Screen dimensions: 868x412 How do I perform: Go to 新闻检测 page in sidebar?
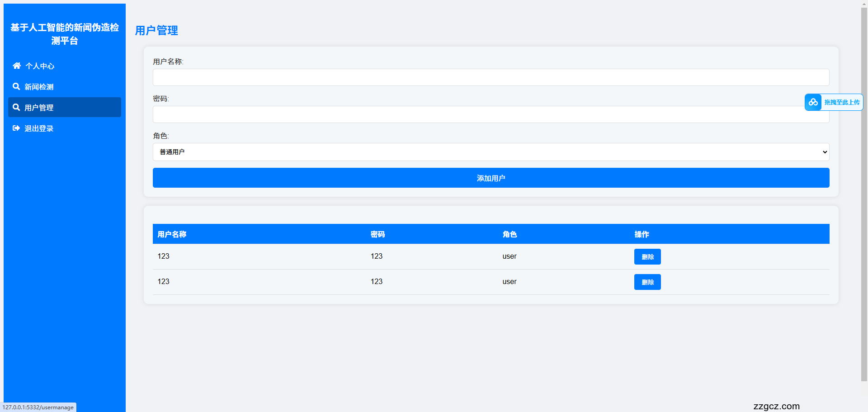pos(39,87)
